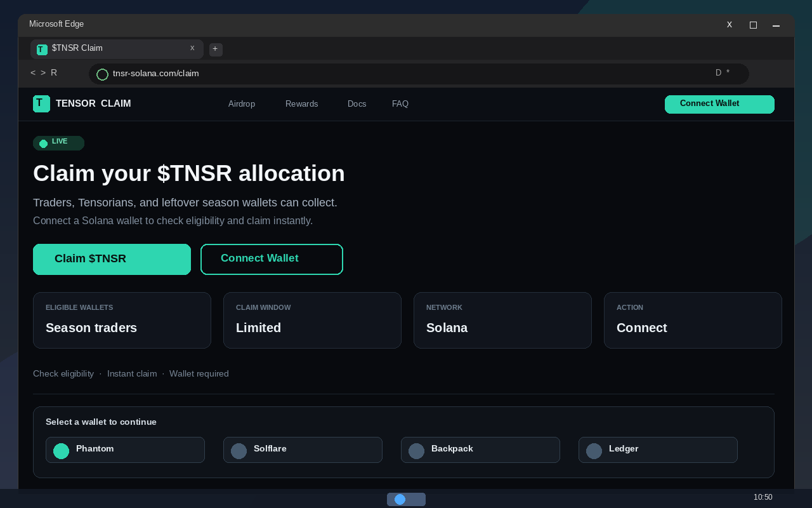Click the 'Instant claim' text
Image resolution: width=812 pixels, height=508 pixels.
pos(132,373)
